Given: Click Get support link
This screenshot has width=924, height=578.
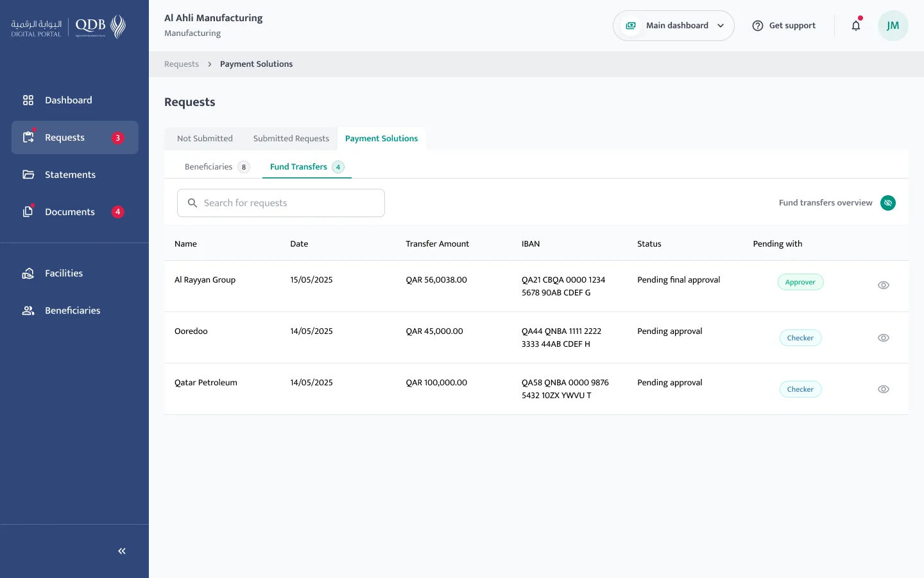Looking at the screenshot, I should point(783,26).
